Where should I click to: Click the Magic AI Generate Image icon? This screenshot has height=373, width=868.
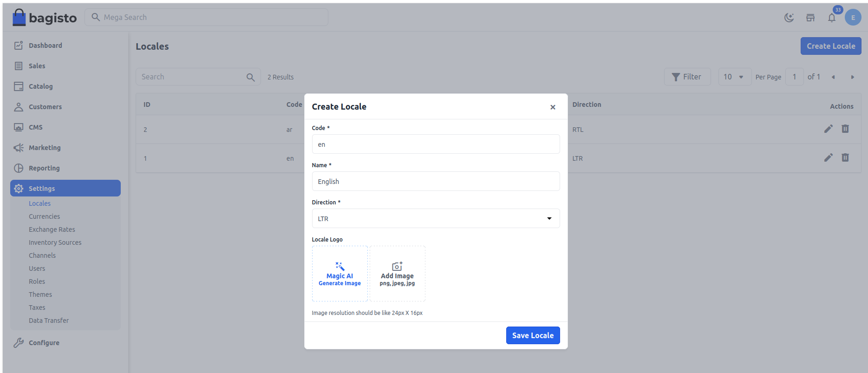[x=339, y=266]
